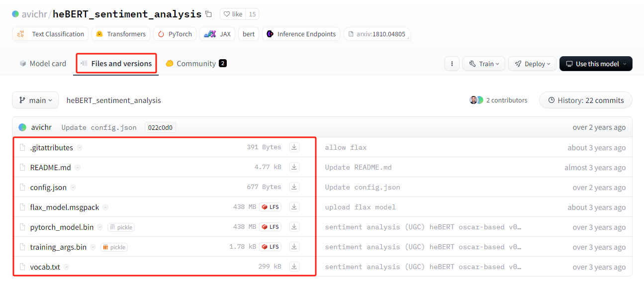Open the avichr owner link in the title
Screen dimensions: 644x289
[x=34, y=14]
